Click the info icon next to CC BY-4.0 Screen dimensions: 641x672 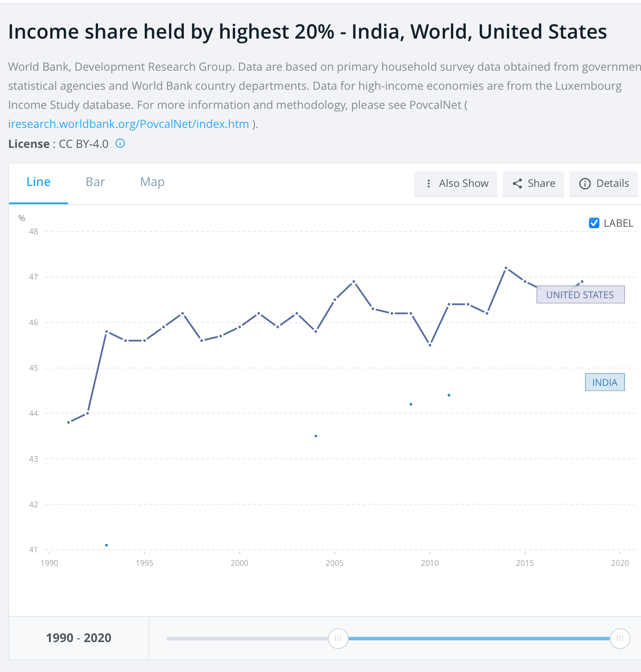[x=120, y=143]
